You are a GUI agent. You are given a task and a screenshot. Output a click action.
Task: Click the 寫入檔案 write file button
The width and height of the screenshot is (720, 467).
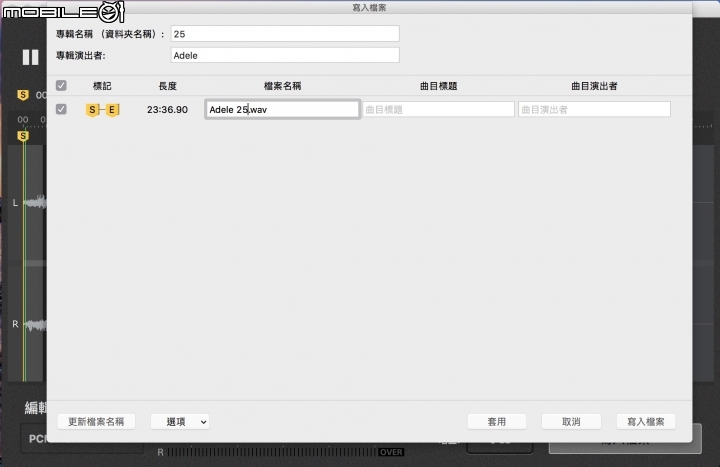646,422
